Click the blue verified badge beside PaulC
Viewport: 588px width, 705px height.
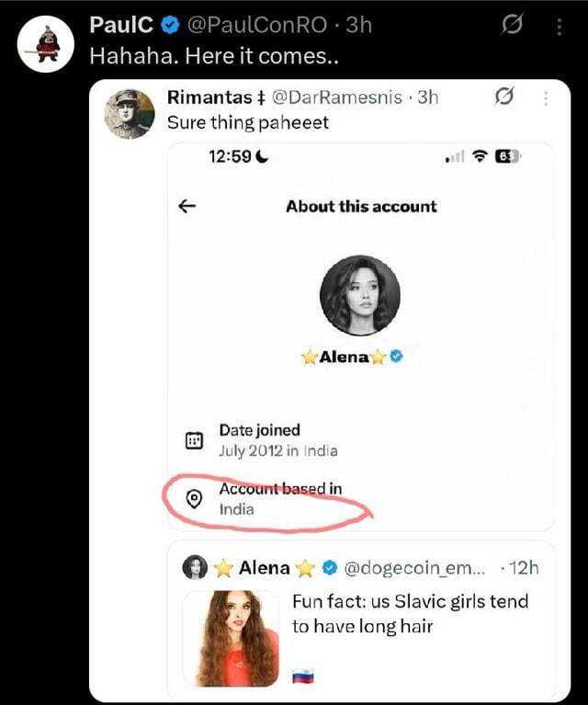pyautogui.click(x=170, y=26)
